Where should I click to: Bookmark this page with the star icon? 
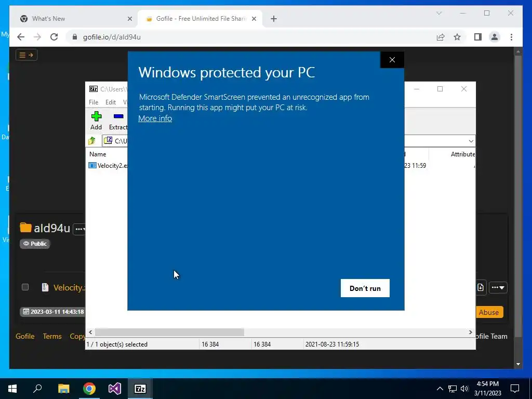pos(457,37)
